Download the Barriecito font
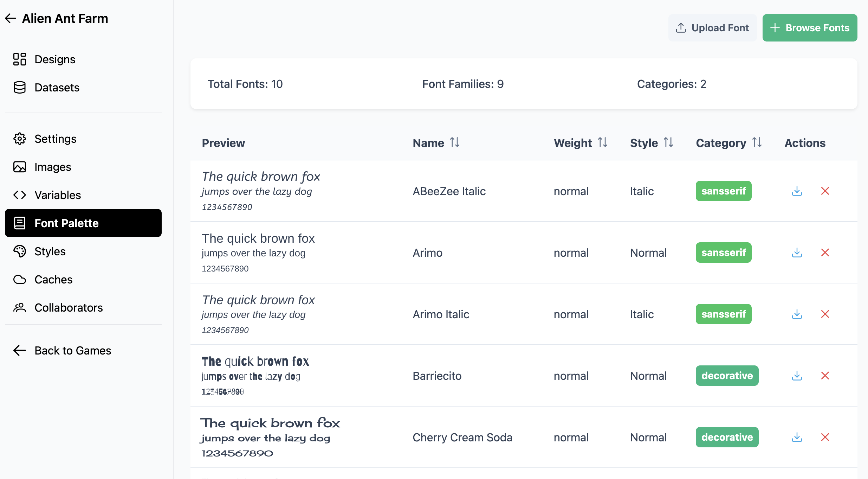Viewport: 868px width, 479px height. click(x=797, y=376)
